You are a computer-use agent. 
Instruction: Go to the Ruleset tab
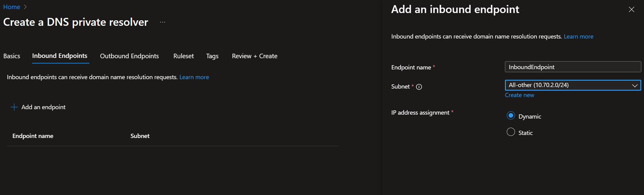[183, 56]
